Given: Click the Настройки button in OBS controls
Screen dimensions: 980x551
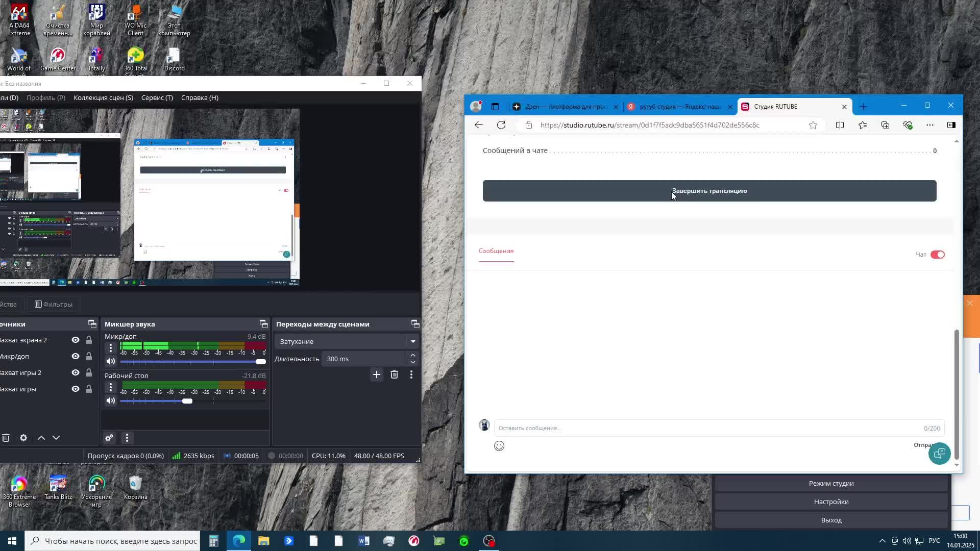Looking at the screenshot, I should tap(831, 502).
